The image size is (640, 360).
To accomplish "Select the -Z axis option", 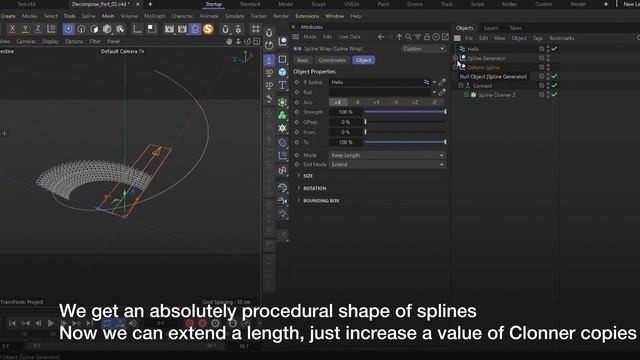I will [x=435, y=102].
